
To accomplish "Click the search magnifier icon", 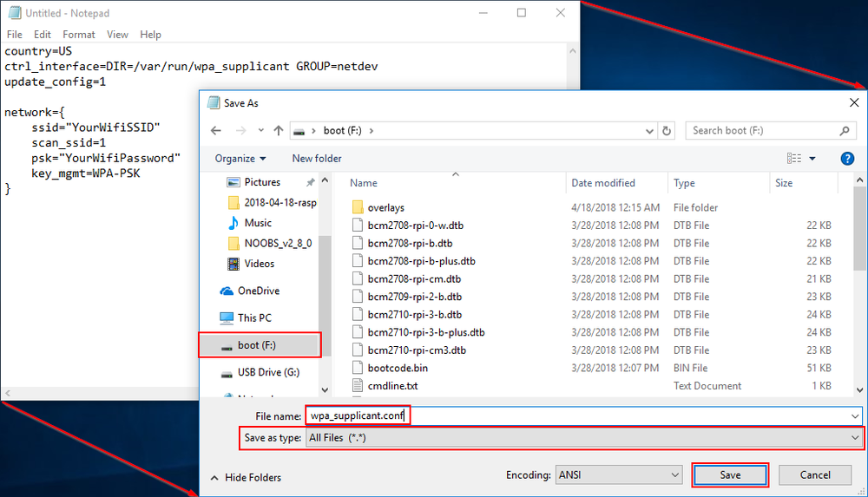I will coord(845,131).
